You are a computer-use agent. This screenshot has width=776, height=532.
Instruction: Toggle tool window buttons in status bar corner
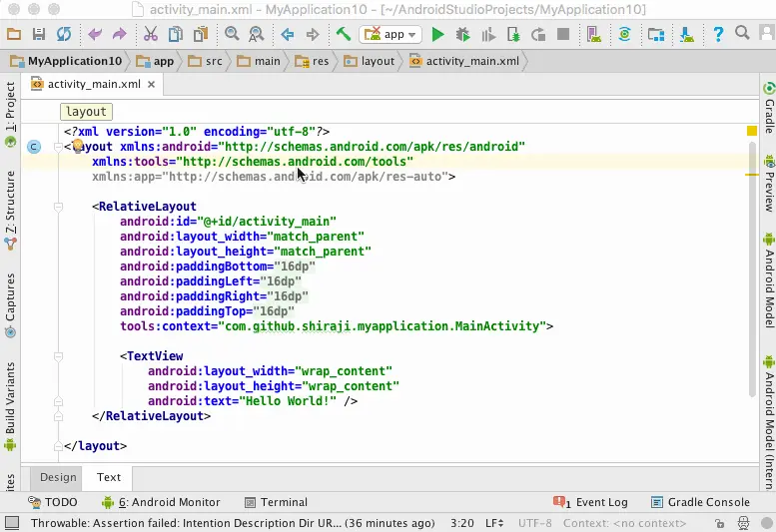pyautogui.click(x=12, y=523)
